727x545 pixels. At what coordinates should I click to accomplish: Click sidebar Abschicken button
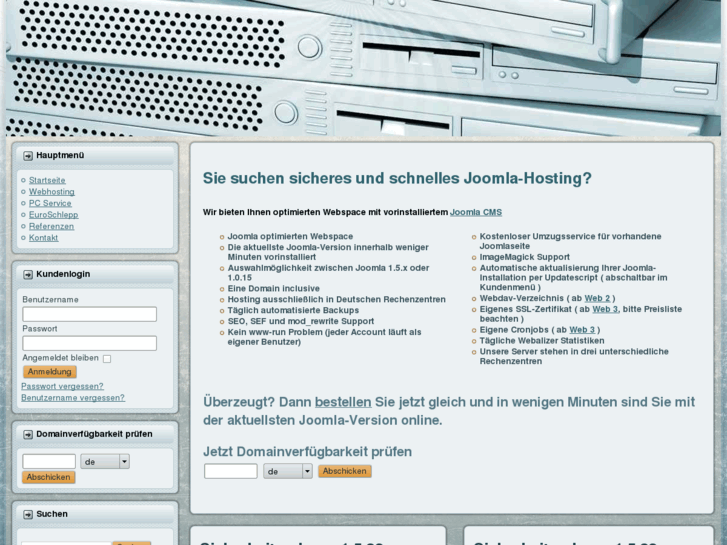(x=48, y=477)
